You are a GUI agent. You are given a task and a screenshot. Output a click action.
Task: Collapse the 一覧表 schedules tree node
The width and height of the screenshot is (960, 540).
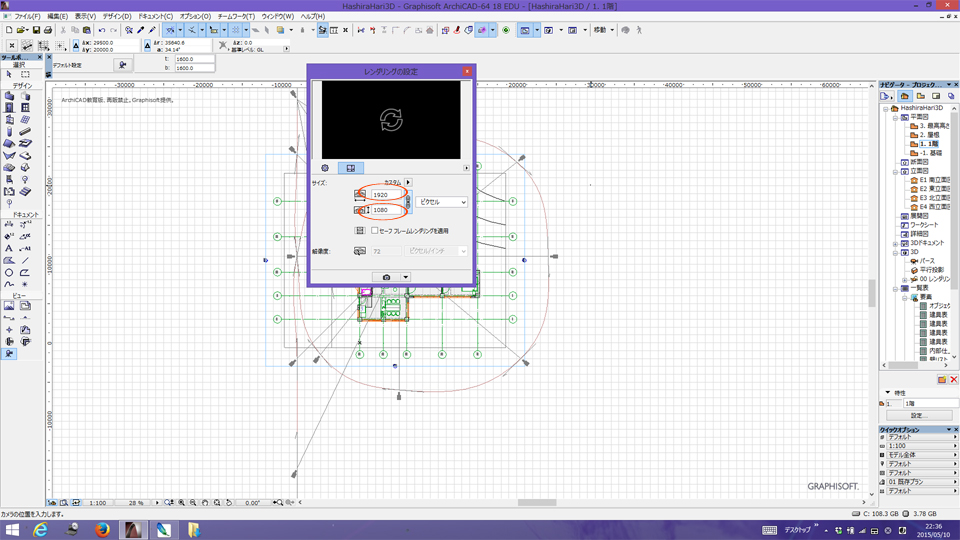tap(895, 288)
